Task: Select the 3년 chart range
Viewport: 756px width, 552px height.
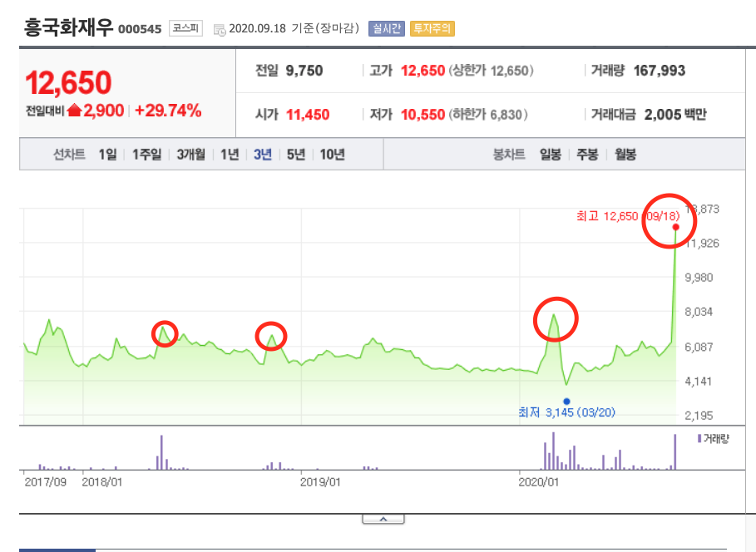Action: point(263,155)
